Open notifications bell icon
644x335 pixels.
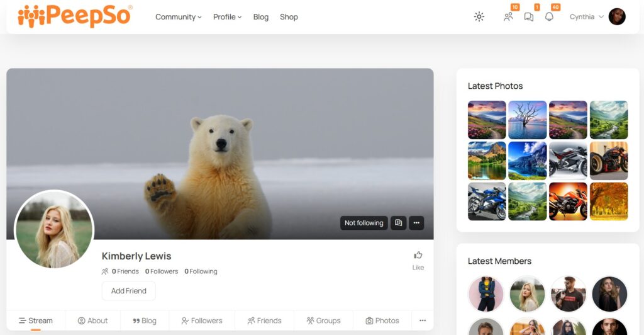[x=549, y=17]
